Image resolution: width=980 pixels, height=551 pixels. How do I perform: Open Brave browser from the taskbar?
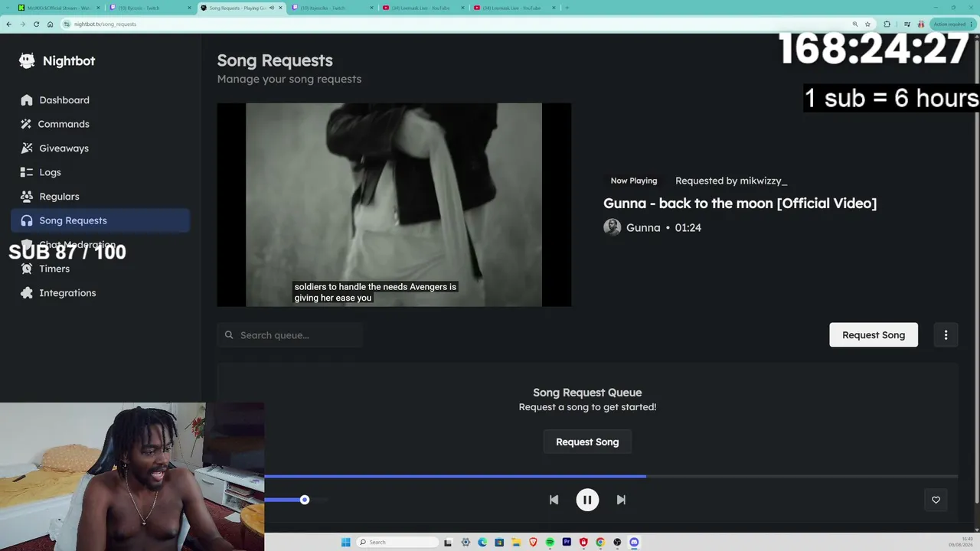[533, 542]
